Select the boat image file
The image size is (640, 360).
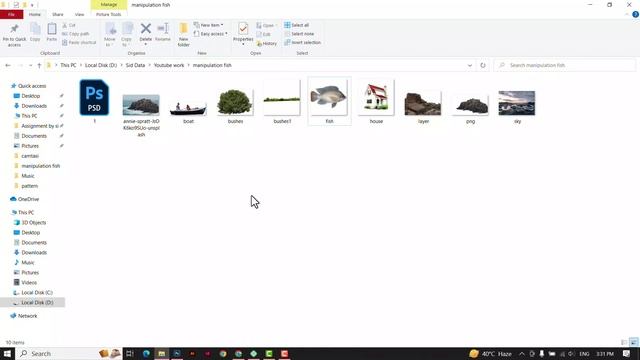click(188, 108)
